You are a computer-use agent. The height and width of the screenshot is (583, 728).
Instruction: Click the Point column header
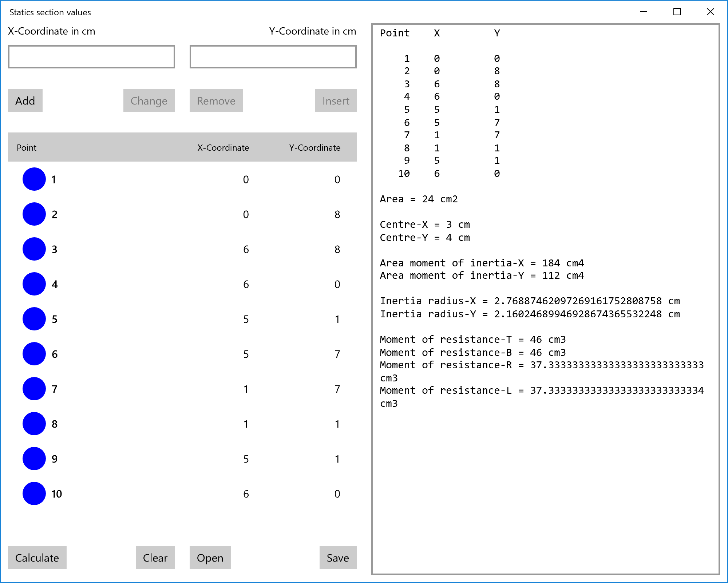27,147
